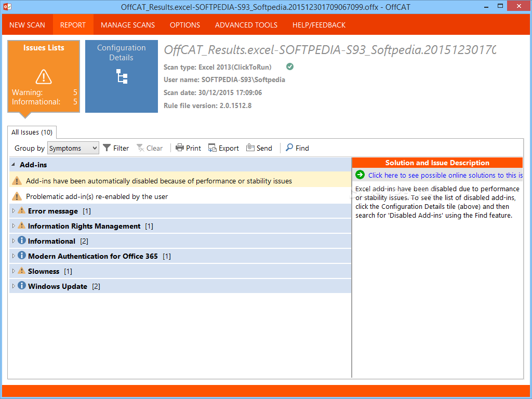Click the 'Rule file version: 2.0.1512.8' text

click(x=208, y=105)
